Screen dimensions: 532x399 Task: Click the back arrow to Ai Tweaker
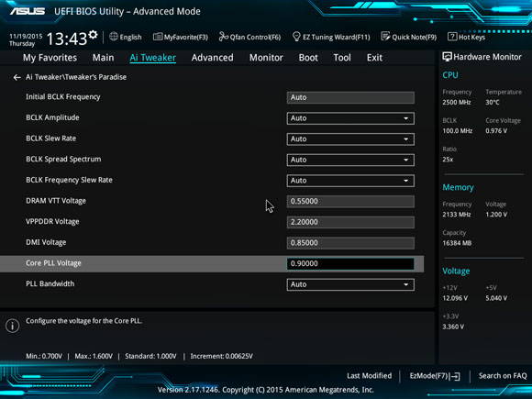click(17, 77)
